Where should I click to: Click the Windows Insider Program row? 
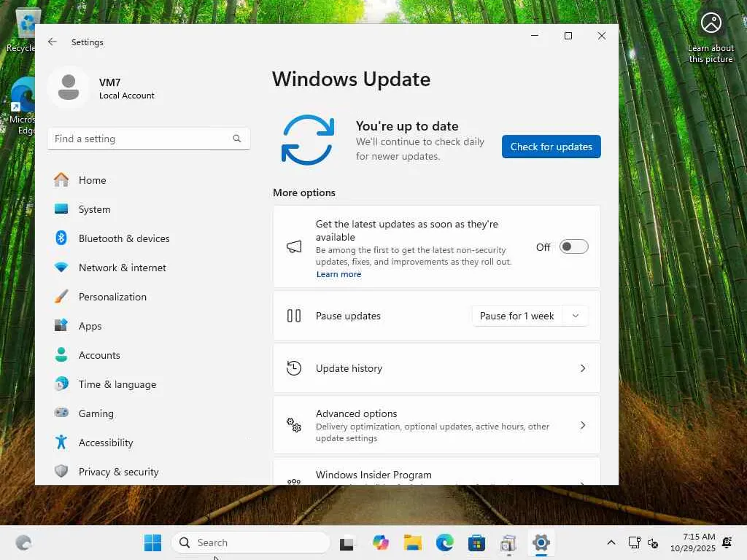click(x=436, y=472)
